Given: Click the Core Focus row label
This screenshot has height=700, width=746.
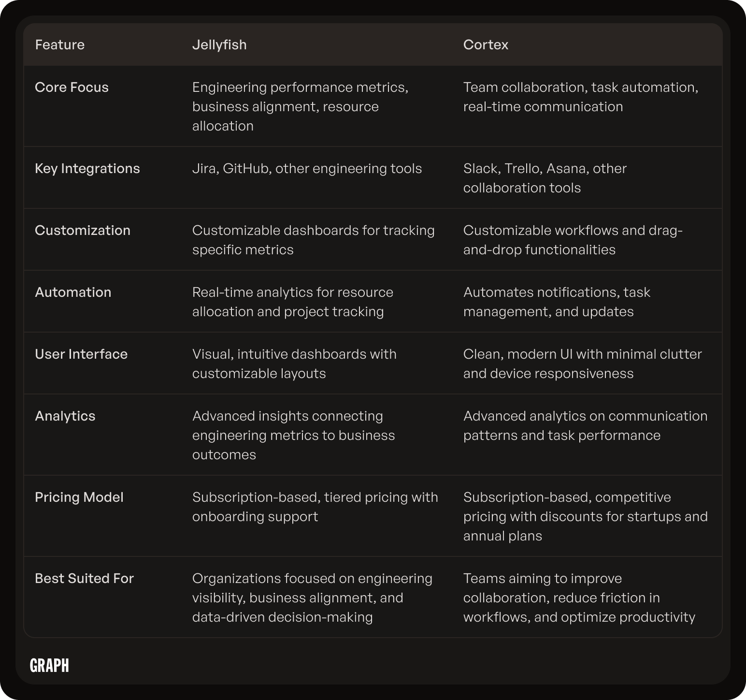Looking at the screenshot, I should click(72, 87).
